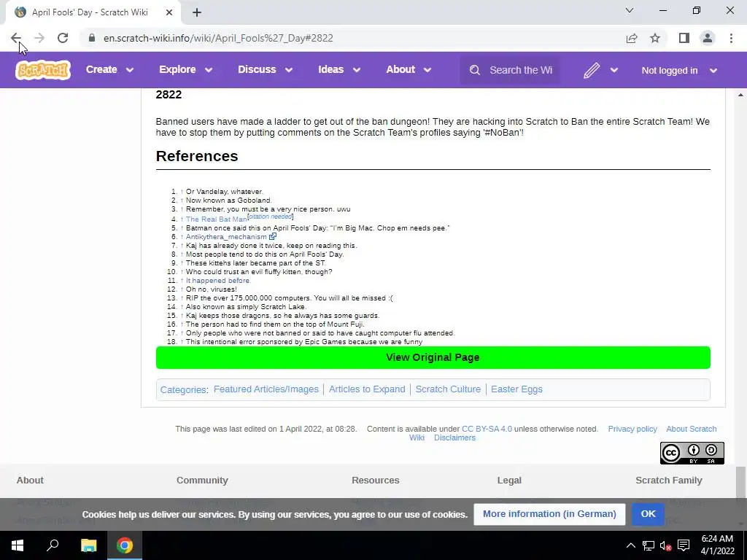Click the taskbar clock and date

[717, 545]
